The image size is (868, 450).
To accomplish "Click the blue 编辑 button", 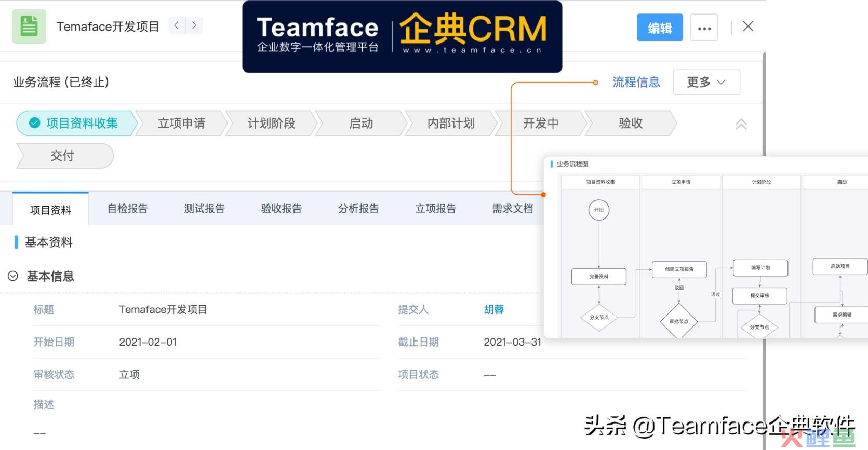I will (x=660, y=28).
